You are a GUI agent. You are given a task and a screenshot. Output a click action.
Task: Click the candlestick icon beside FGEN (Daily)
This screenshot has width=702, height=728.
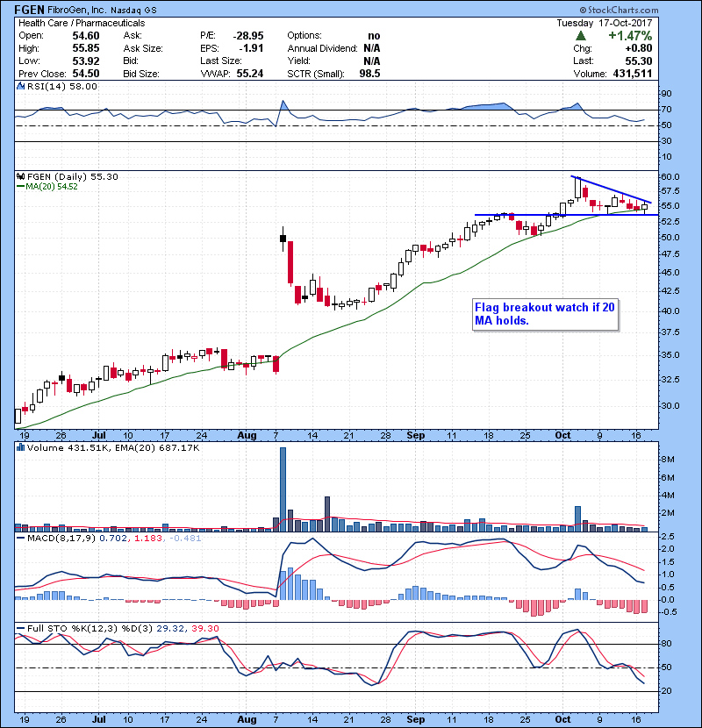20,176
